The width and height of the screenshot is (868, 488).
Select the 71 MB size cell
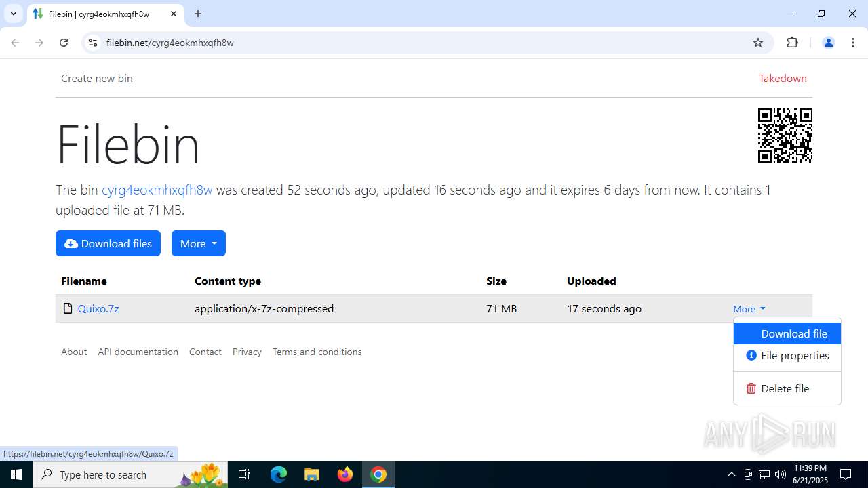click(501, 308)
